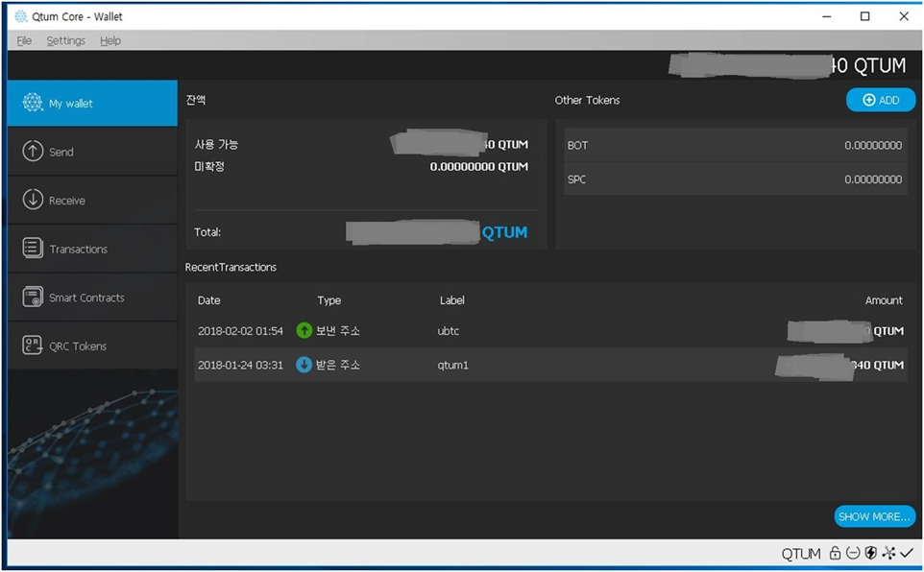Switch to the Send tab
924x572 pixels.
(x=92, y=152)
